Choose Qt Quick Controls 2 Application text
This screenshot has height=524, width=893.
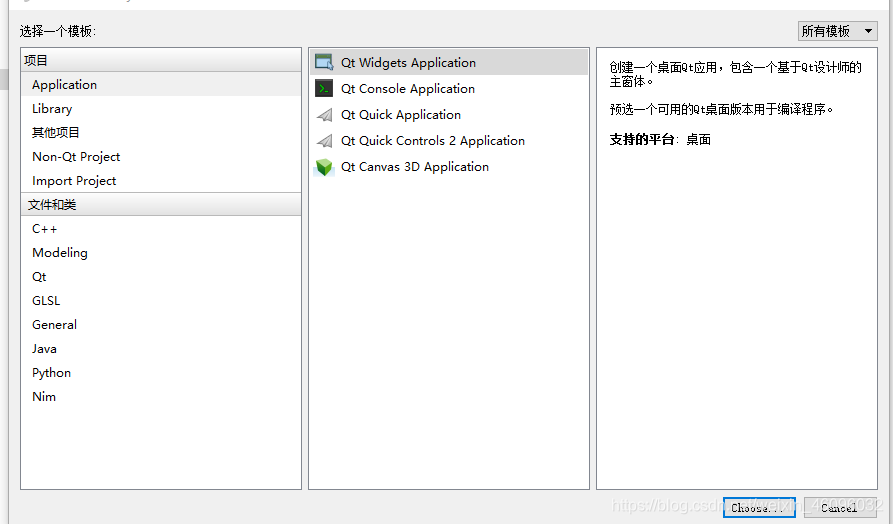click(x=433, y=141)
